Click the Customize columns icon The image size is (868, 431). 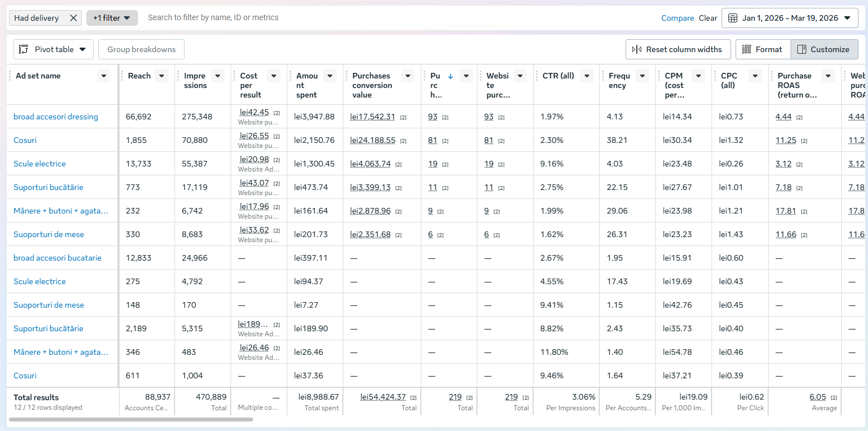point(802,49)
